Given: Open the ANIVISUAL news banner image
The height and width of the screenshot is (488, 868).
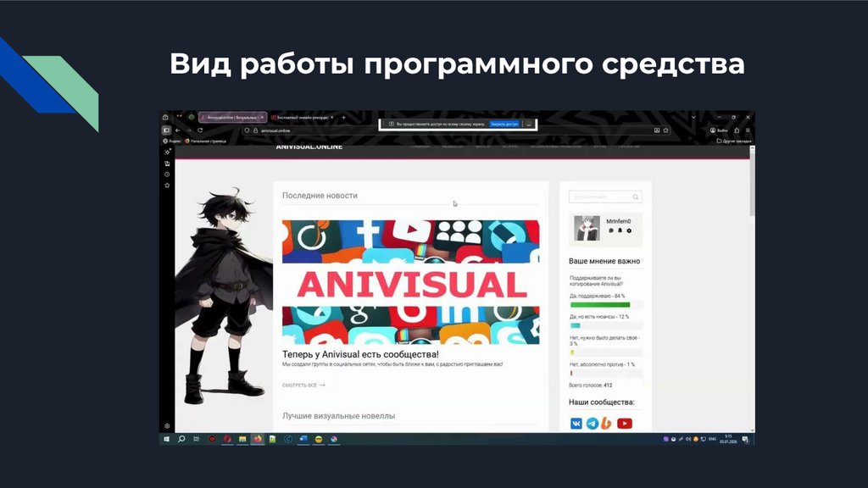Looking at the screenshot, I should 411,282.
